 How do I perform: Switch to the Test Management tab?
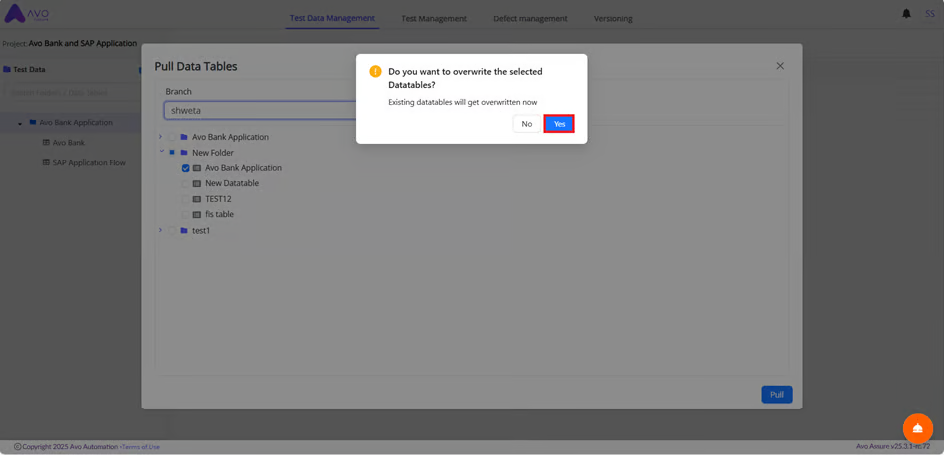pyautogui.click(x=433, y=18)
